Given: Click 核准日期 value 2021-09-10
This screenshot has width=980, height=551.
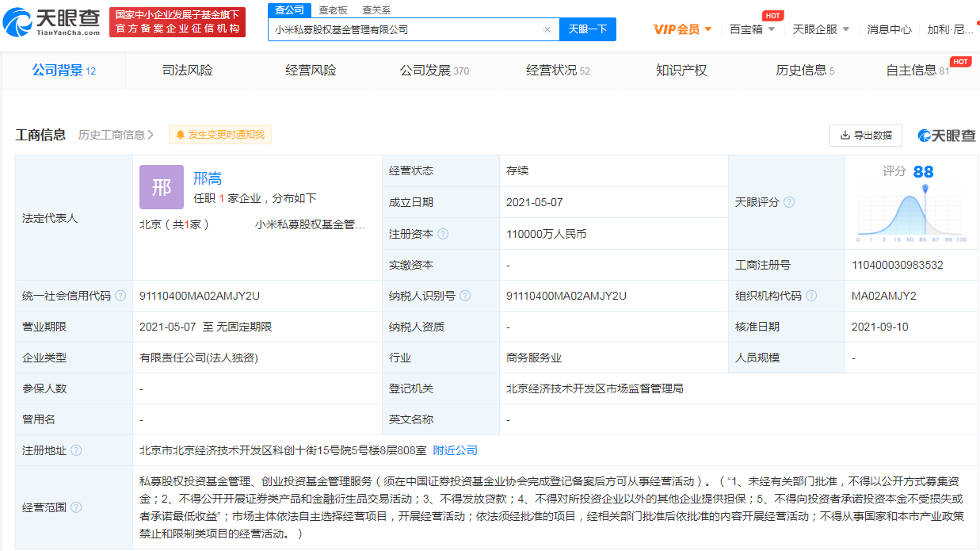Looking at the screenshot, I should (x=880, y=327).
